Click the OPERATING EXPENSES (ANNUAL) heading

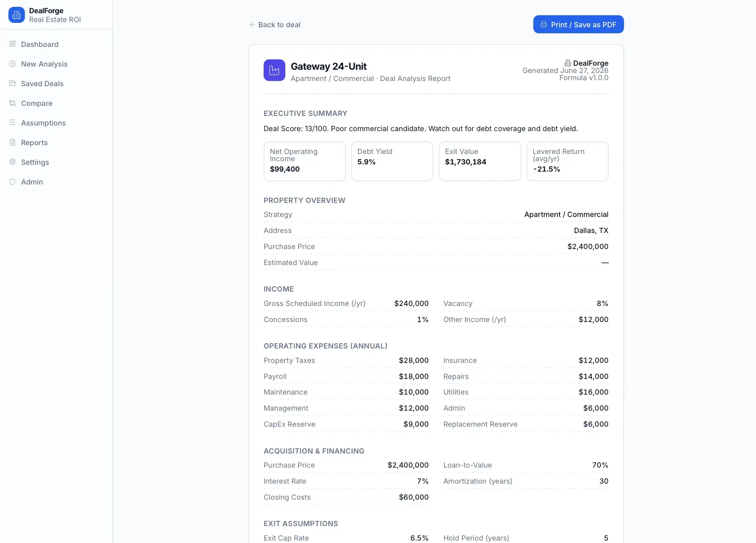[x=325, y=346]
